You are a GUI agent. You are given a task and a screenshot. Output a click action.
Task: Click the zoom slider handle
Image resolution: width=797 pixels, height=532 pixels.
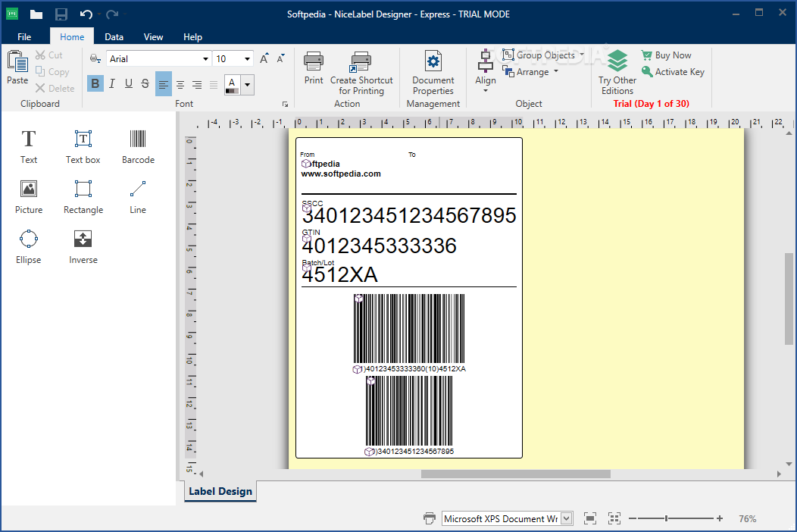[x=667, y=518]
